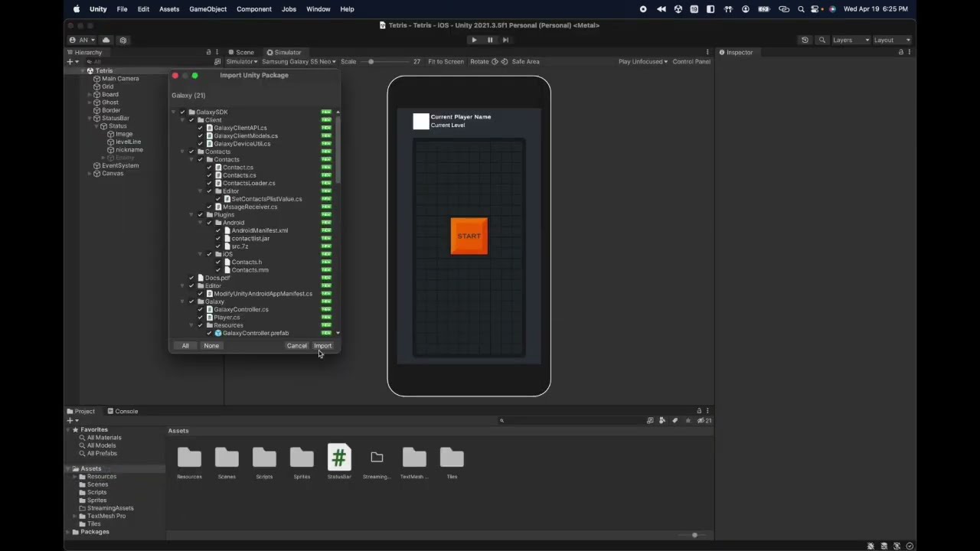980x551 pixels.
Task: Toggle hidden packages visibility icon
Action: (x=704, y=420)
